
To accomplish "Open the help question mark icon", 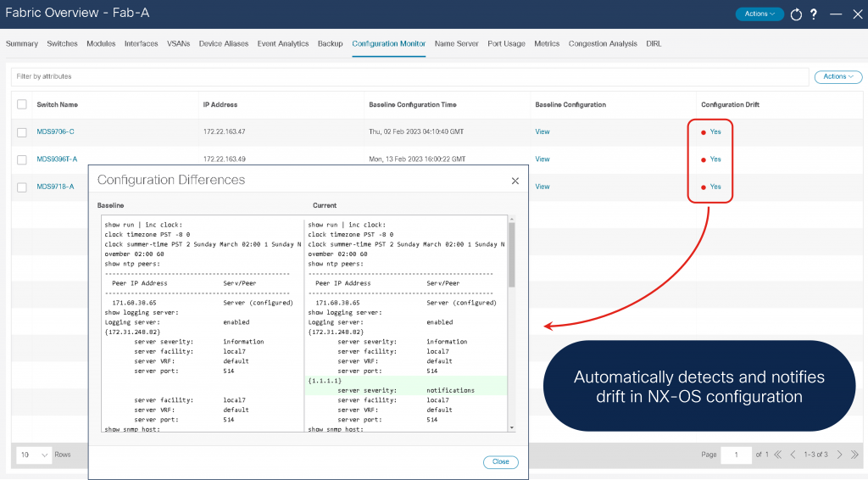I will click(x=814, y=14).
